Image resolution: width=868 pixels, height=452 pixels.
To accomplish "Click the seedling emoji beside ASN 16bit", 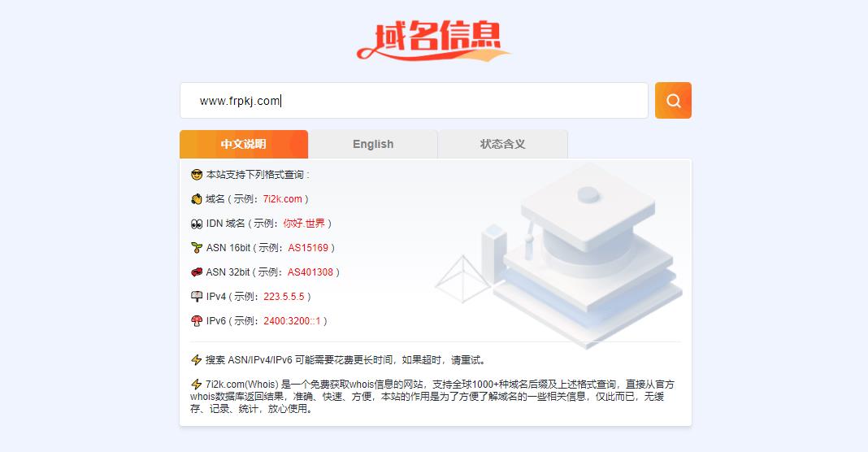I will [x=197, y=248].
